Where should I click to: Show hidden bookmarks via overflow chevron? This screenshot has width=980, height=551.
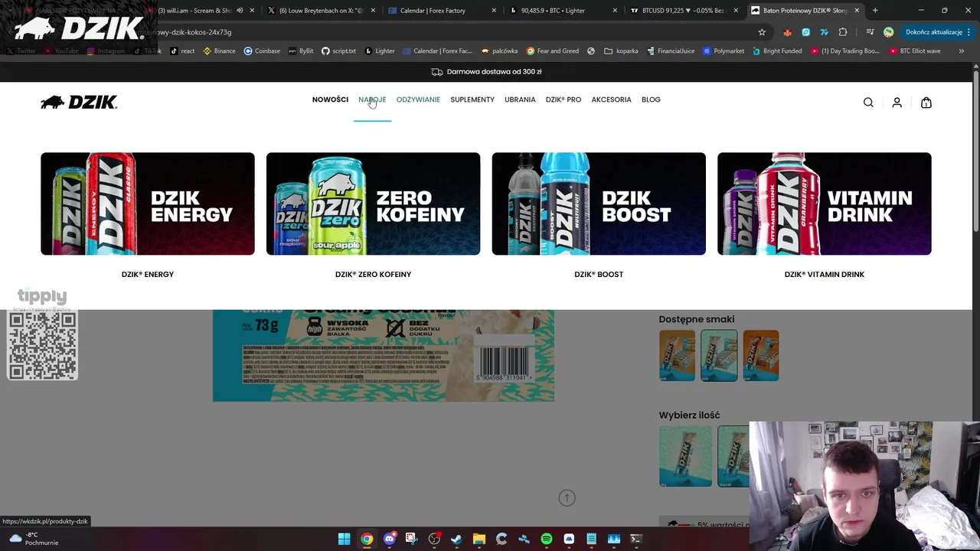[961, 51]
